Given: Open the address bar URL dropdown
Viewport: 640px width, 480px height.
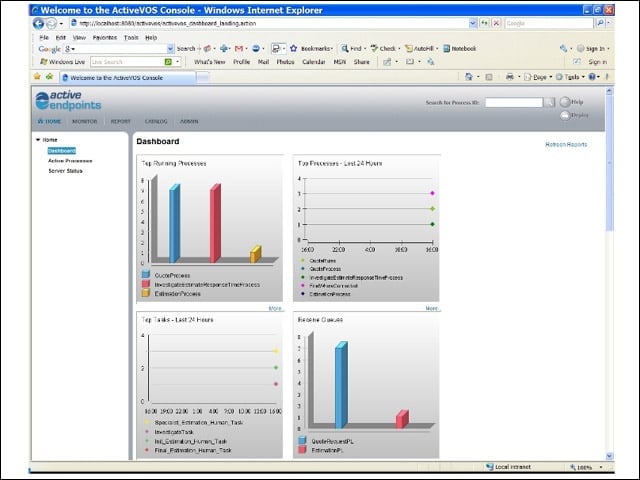Looking at the screenshot, I should click(473, 23).
